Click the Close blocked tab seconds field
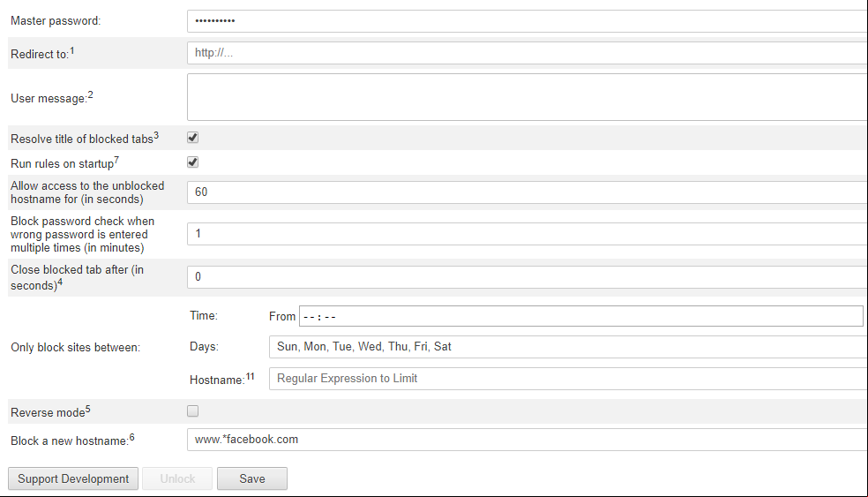 pyautogui.click(x=527, y=277)
